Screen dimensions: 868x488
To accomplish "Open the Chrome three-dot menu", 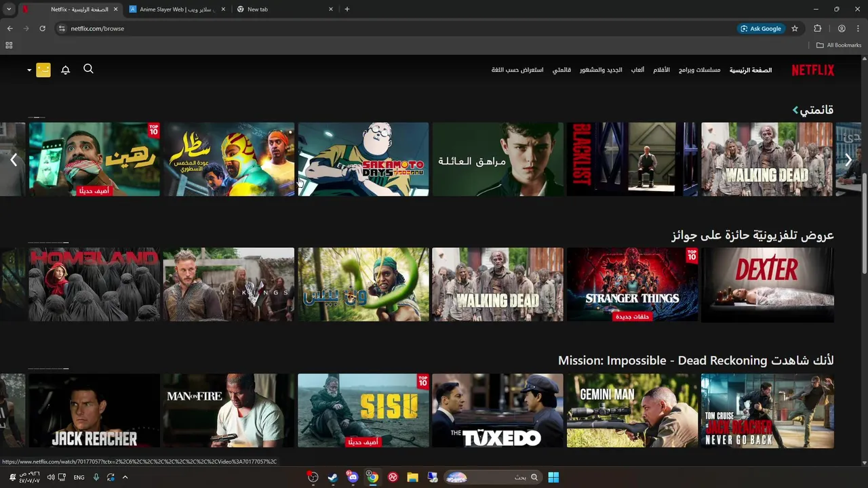I will click(x=859, y=28).
